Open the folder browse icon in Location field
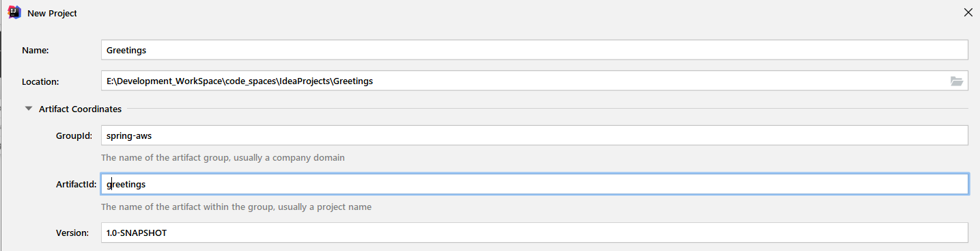 957,81
